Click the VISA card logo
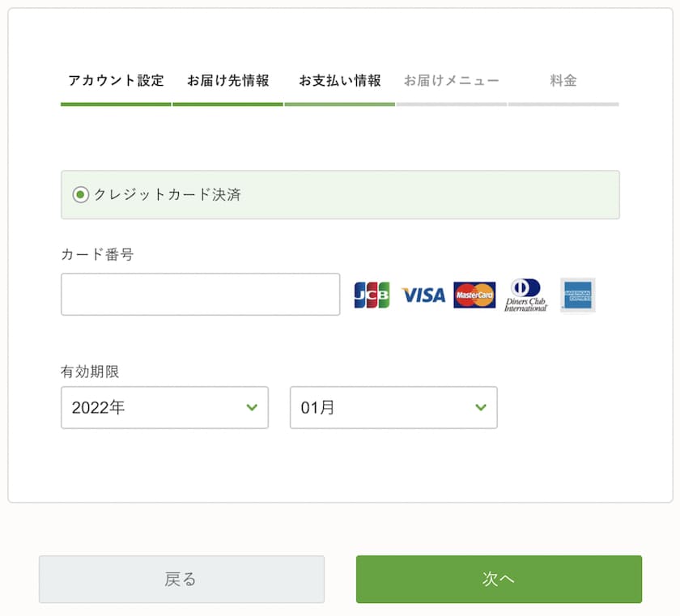The width and height of the screenshot is (680, 616). pyautogui.click(x=423, y=295)
